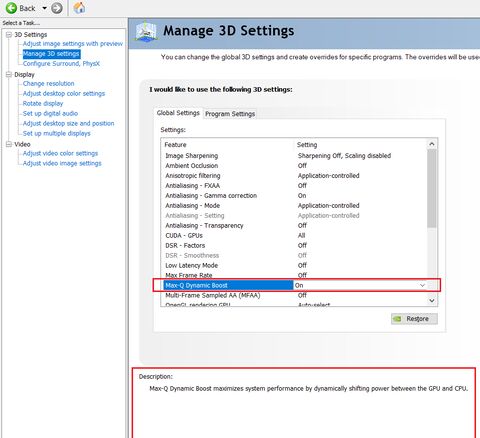The image size is (480, 438).
Task: Select the CUDA - GPUs row
Action: (295, 236)
